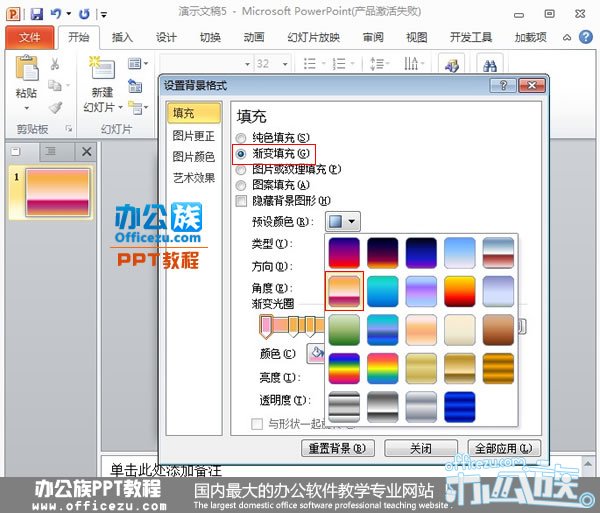Click the Paste clipboard icon
Screen dimensions: 600x513
point(26,68)
